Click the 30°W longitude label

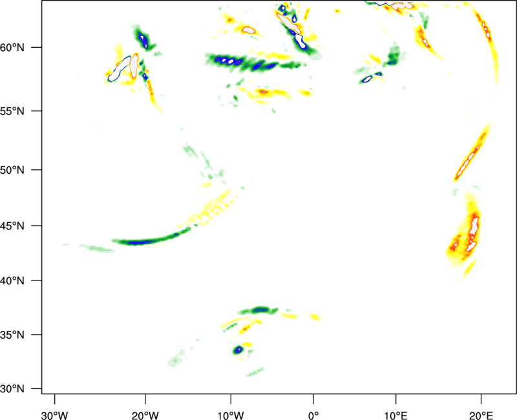[55, 415]
